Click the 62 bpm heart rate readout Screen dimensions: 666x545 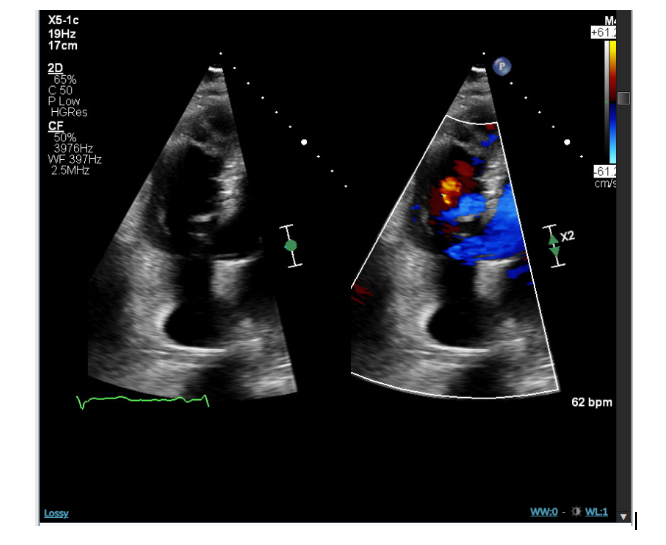[x=589, y=403]
